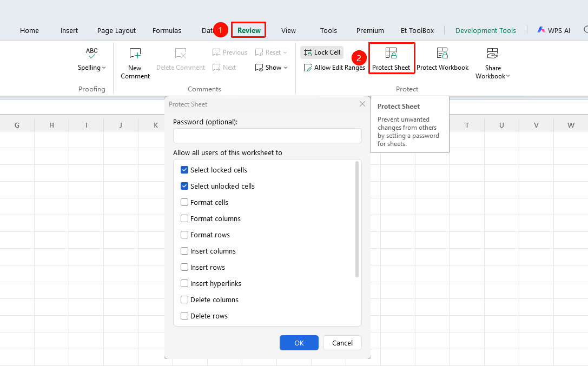Image resolution: width=588 pixels, height=366 pixels.
Task: Open WPS AI
Action: click(553, 30)
